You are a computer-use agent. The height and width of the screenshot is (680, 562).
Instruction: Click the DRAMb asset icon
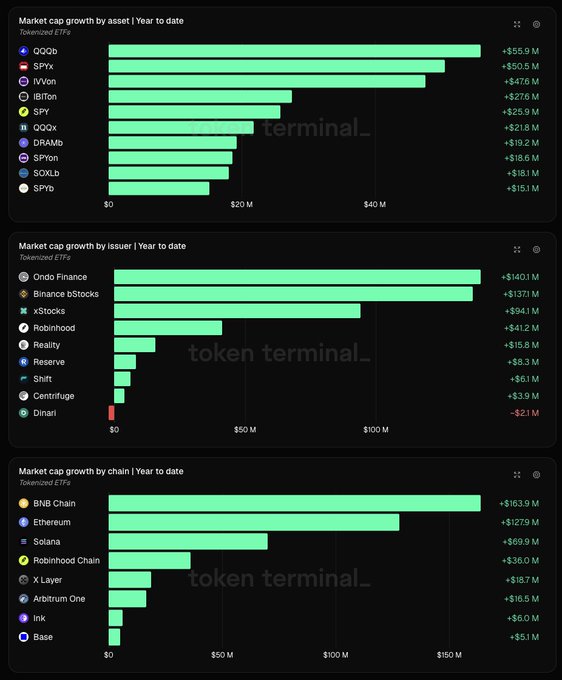tap(24, 143)
